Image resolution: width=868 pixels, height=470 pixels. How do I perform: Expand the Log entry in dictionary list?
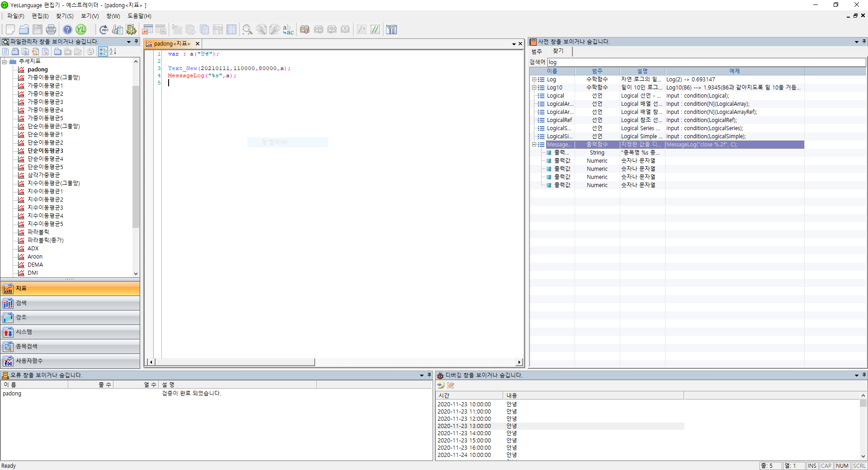pos(534,80)
